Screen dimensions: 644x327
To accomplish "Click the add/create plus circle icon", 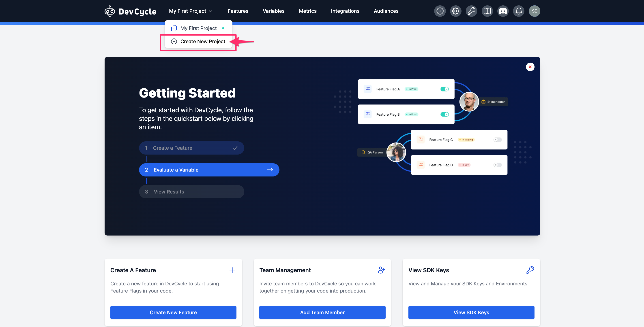I will [440, 11].
